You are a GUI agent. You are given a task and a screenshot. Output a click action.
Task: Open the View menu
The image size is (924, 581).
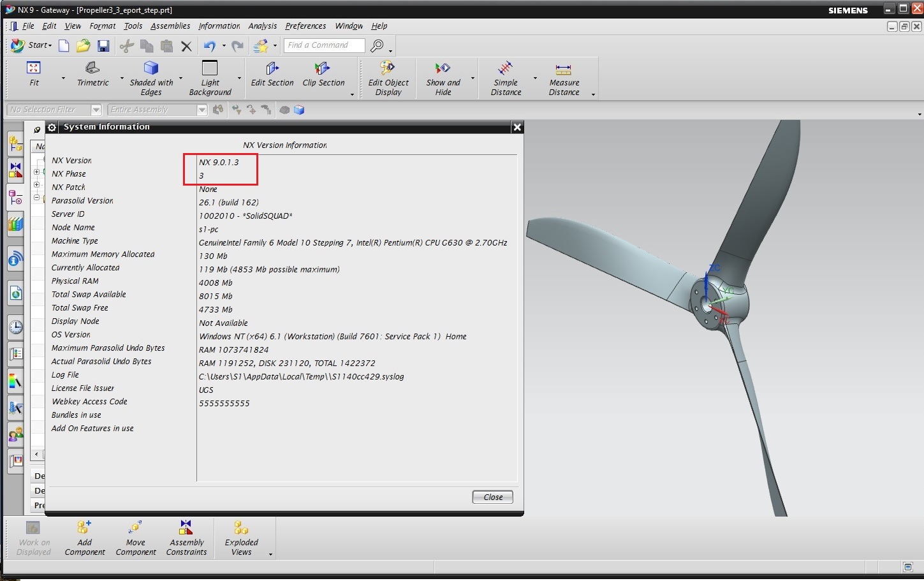pyautogui.click(x=73, y=26)
